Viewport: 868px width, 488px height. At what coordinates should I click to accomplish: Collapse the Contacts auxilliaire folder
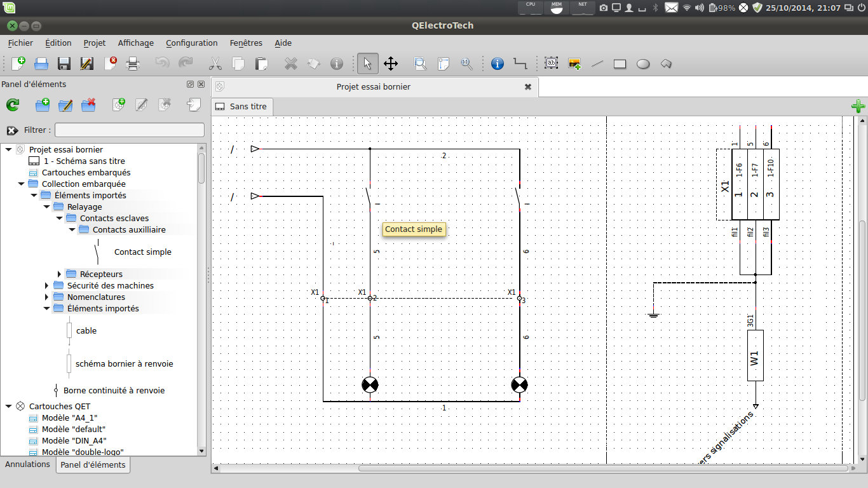pos(72,229)
